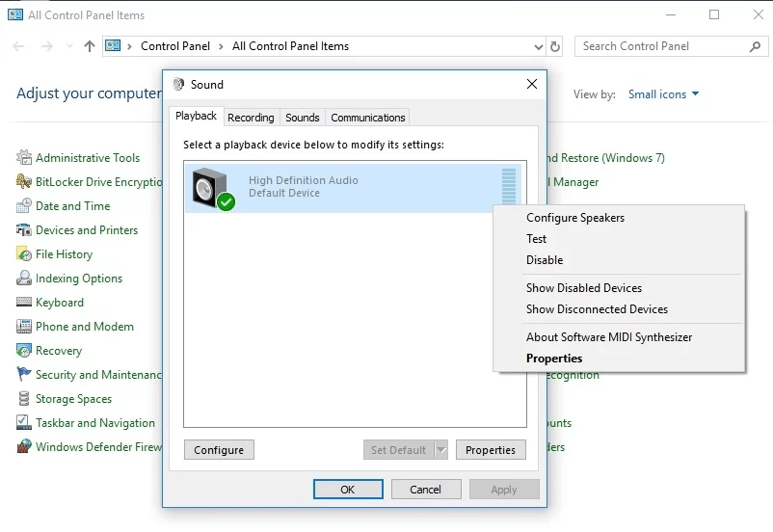This screenshot has height=532, width=773.
Task: Open the Keyboard settings icon
Action: 24,303
